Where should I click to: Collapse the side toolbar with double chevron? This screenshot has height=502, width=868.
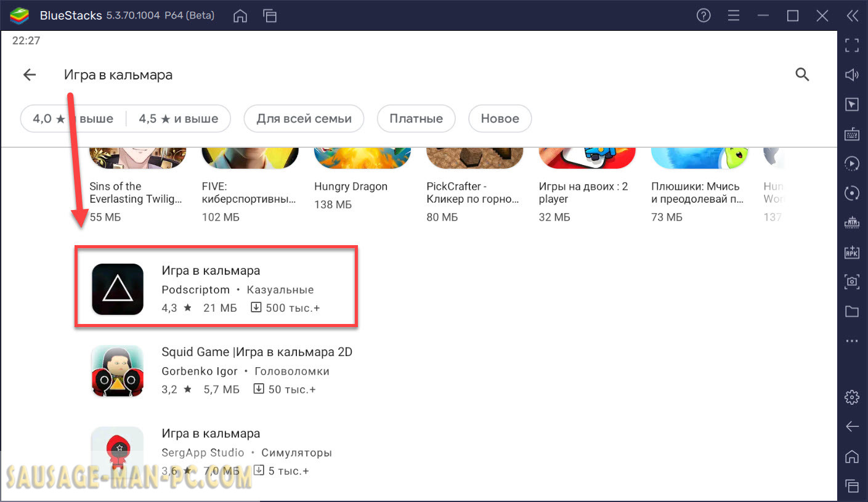852,15
